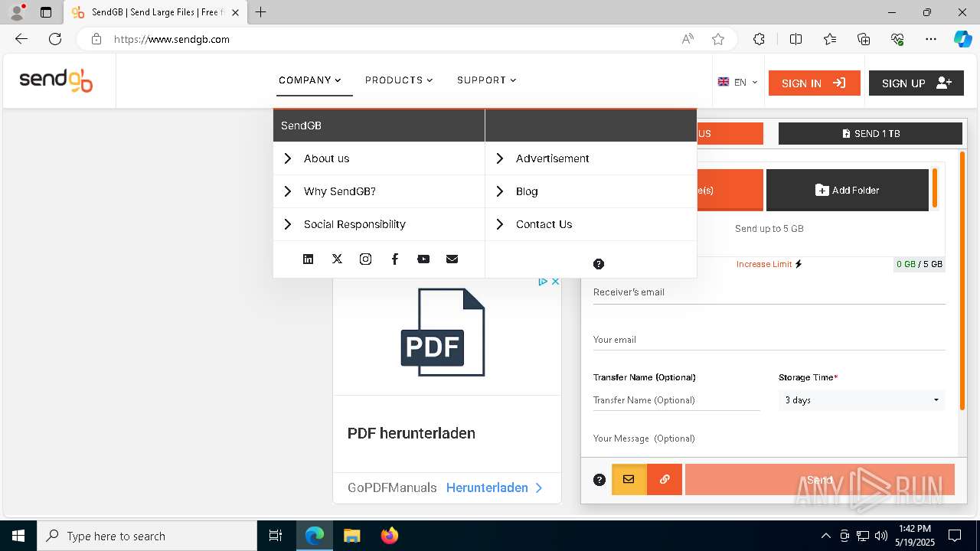The image size is (980, 551).
Task: Open Contact Us menu entry
Action: coord(591,224)
